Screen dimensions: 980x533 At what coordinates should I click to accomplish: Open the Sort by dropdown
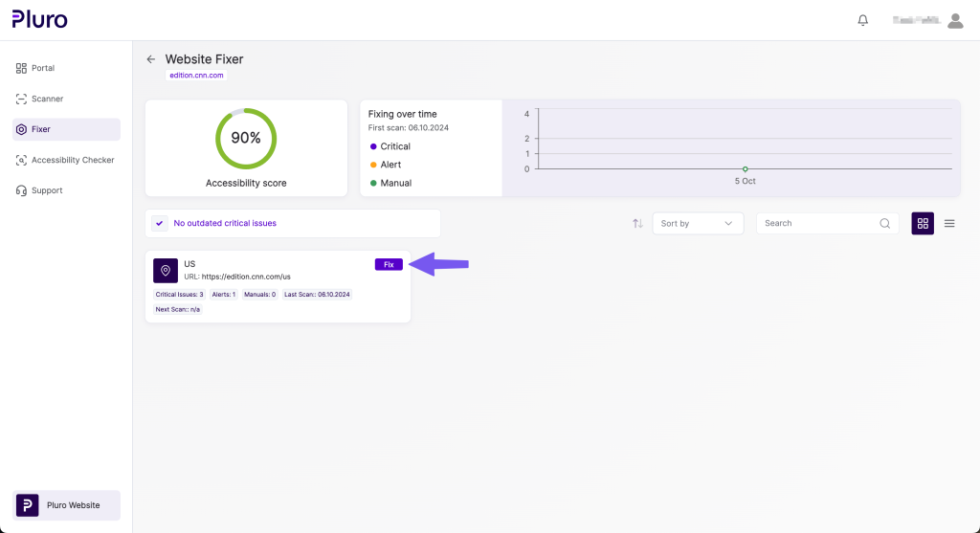pos(698,223)
